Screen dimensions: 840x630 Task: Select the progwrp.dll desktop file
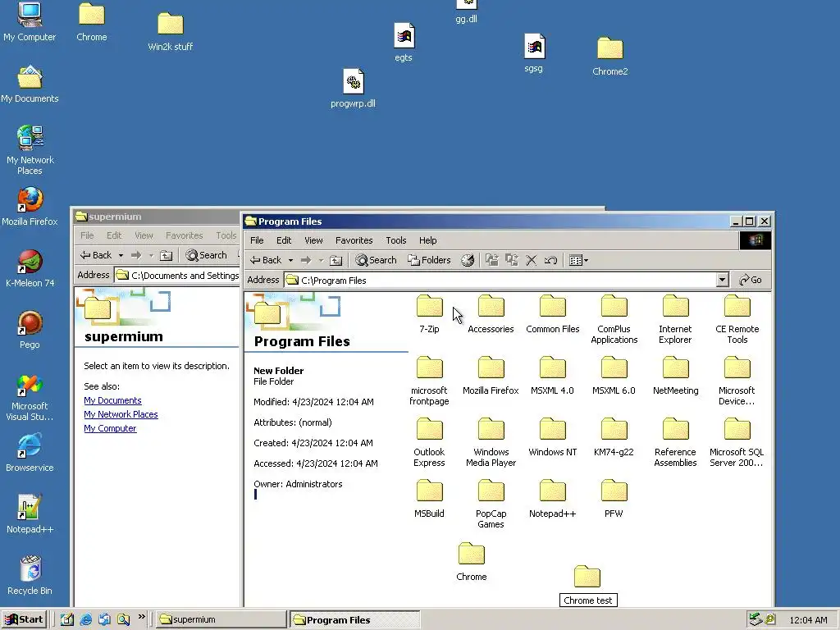click(353, 89)
